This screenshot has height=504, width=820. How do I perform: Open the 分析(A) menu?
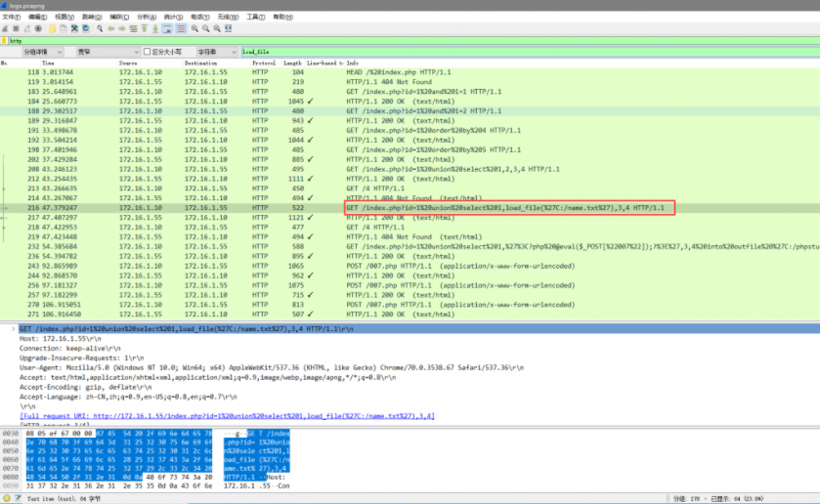[x=147, y=17]
